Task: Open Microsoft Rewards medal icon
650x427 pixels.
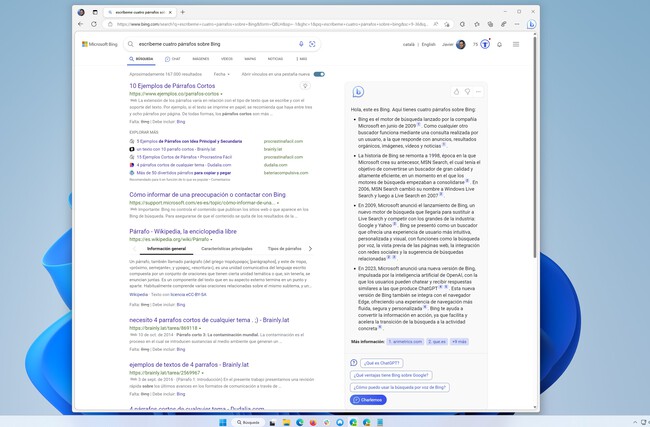Action: (485, 44)
